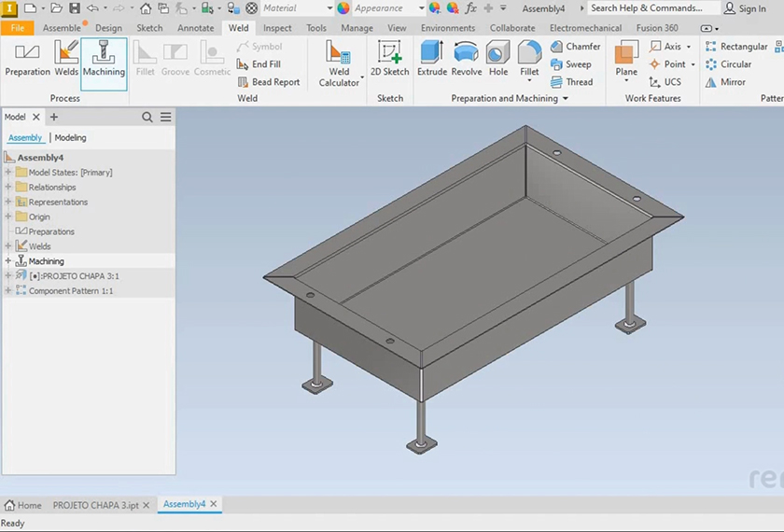Screen dimensions: 784x532
Task: Search the Model browser
Action: pos(147,118)
